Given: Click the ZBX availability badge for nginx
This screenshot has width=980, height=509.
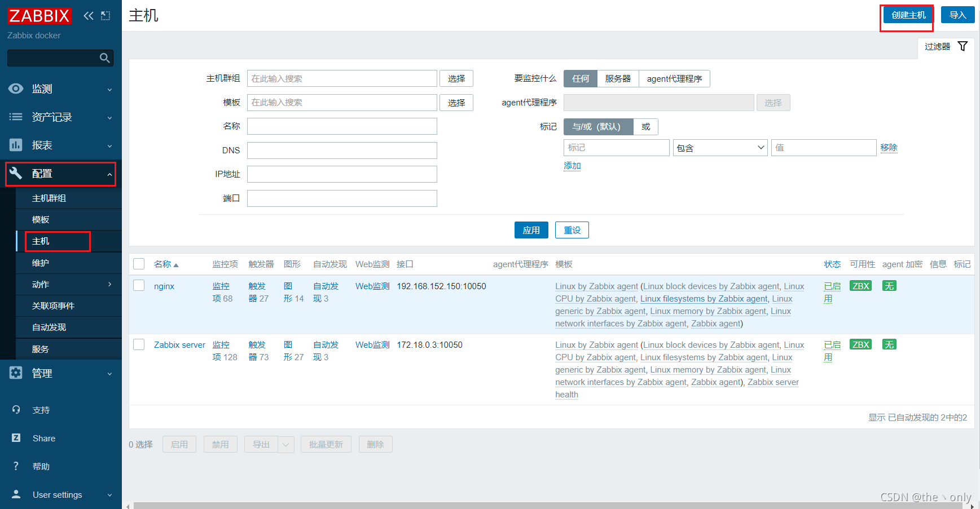Looking at the screenshot, I should (x=860, y=286).
